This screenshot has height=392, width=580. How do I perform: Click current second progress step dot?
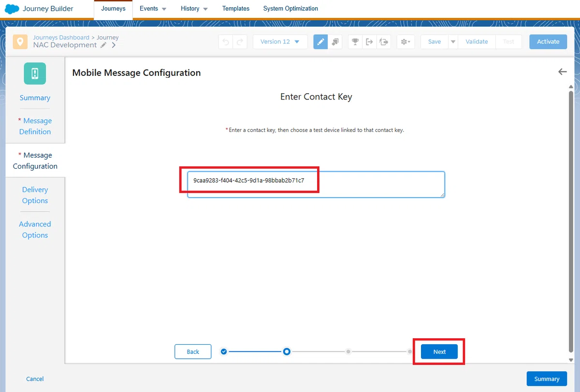tap(287, 351)
